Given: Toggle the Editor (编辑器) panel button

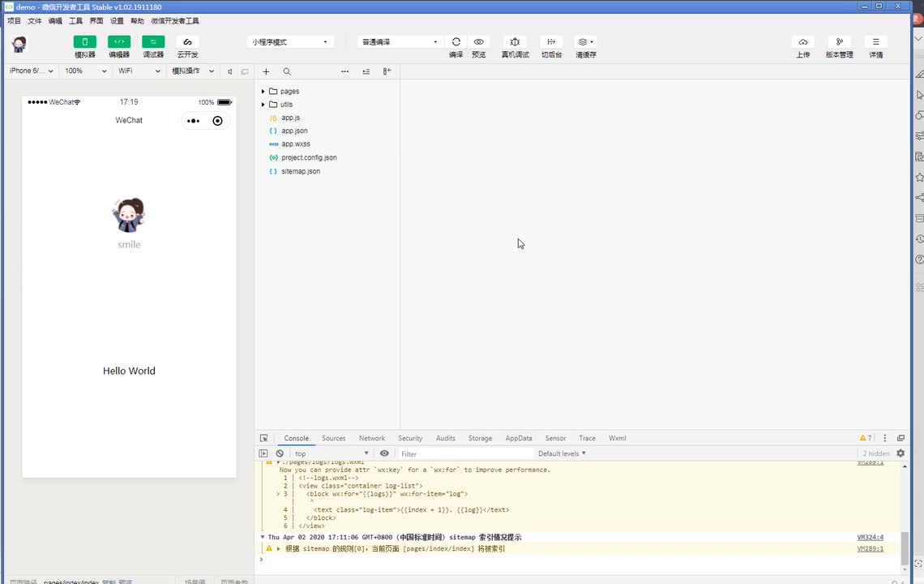Looking at the screenshot, I should point(119,42).
